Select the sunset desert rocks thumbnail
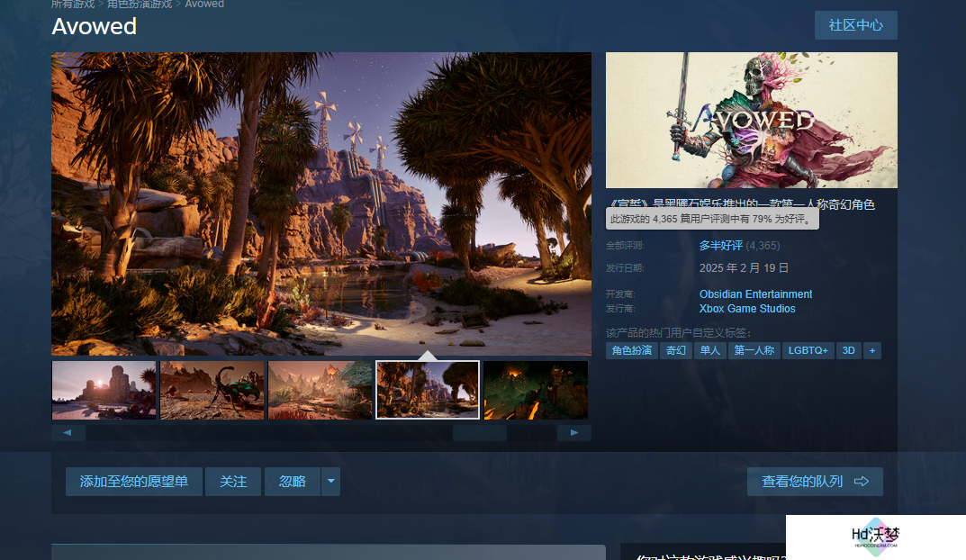Viewport: 966px width, 560px height. pyautogui.click(x=104, y=390)
